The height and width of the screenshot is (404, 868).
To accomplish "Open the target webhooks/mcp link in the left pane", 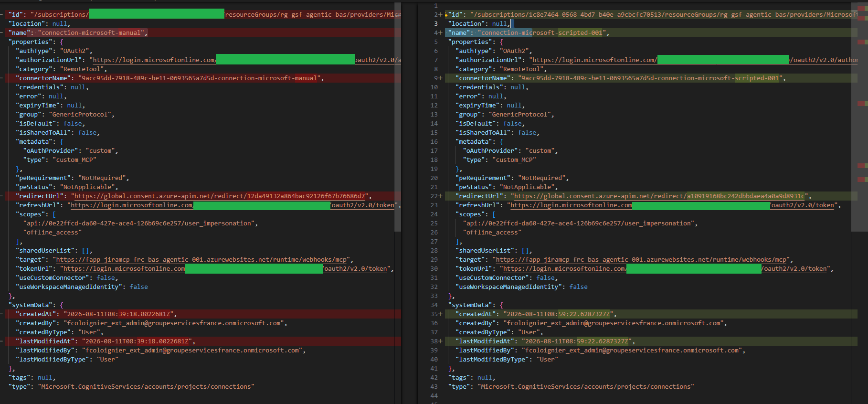I will coord(201,260).
